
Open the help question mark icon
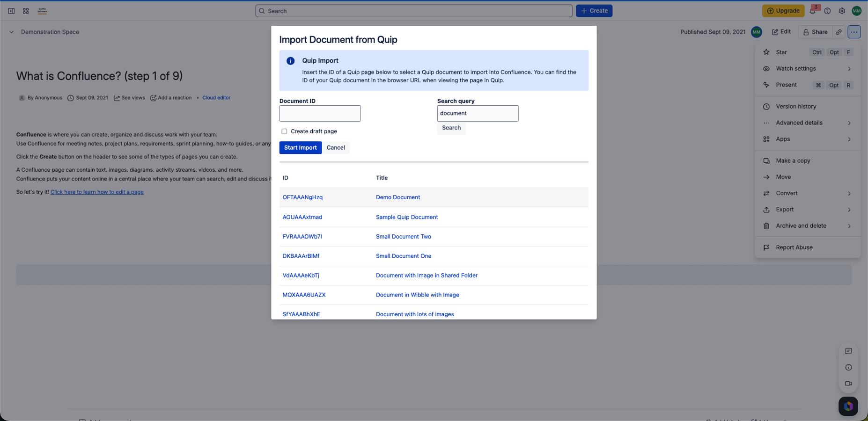pyautogui.click(x=827, y=11)
